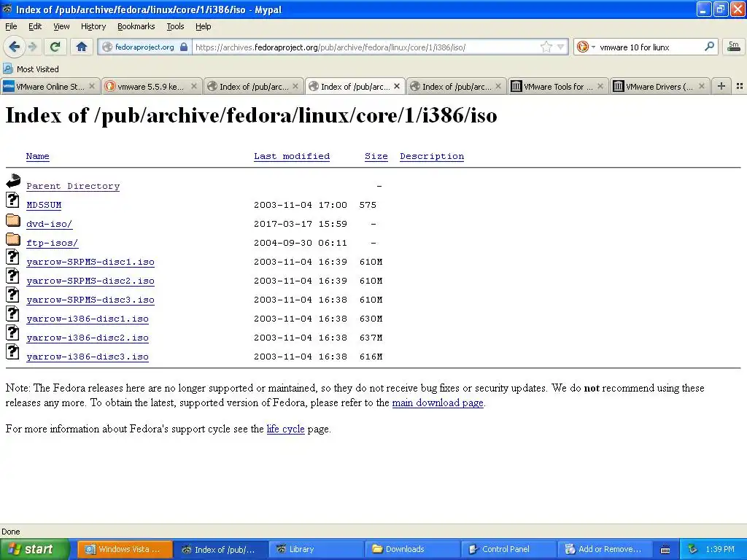Click the file icon beside yarrow-i386-disc1.iso

13,314
